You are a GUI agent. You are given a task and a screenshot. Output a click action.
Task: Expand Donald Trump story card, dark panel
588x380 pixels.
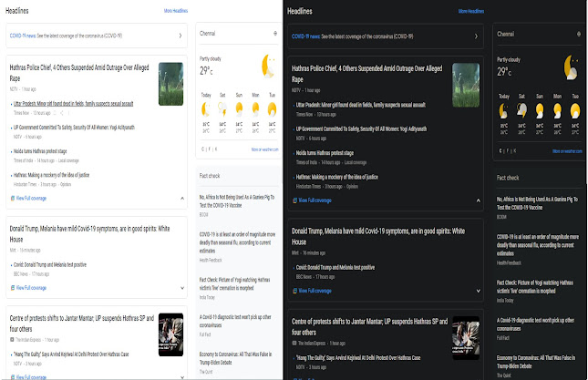pyautogui.click(x=478, y=291)
